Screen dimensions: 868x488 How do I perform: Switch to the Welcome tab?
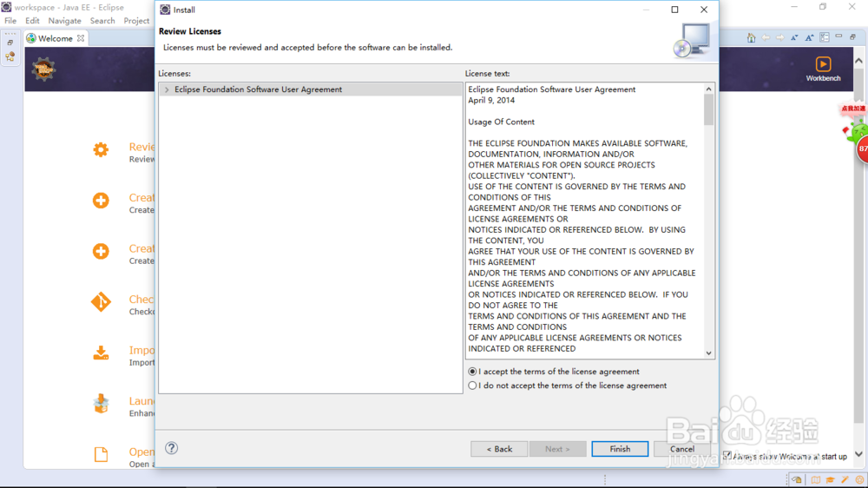pyautogui.click(x=55, y=38)
